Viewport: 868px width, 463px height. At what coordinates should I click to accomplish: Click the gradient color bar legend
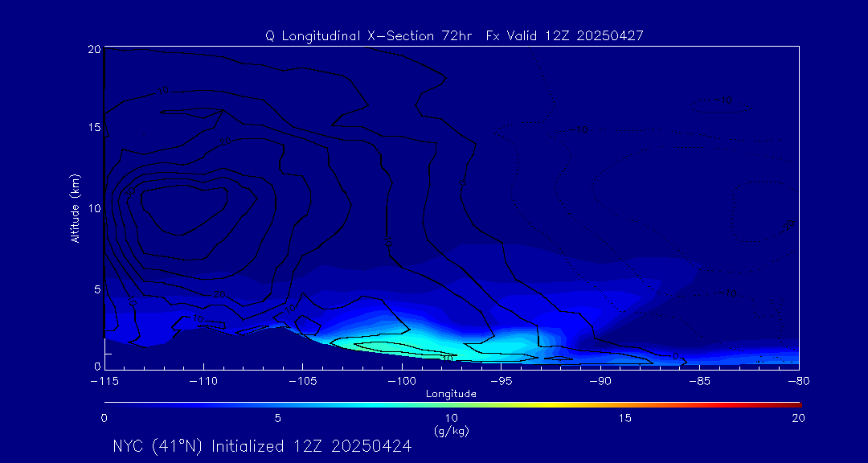coord(452,405)
